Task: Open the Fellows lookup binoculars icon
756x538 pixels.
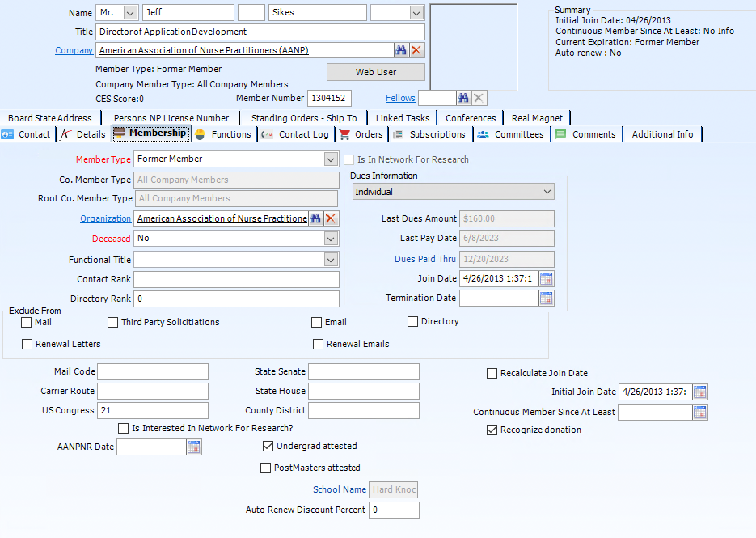Action: tap(464, 97)
